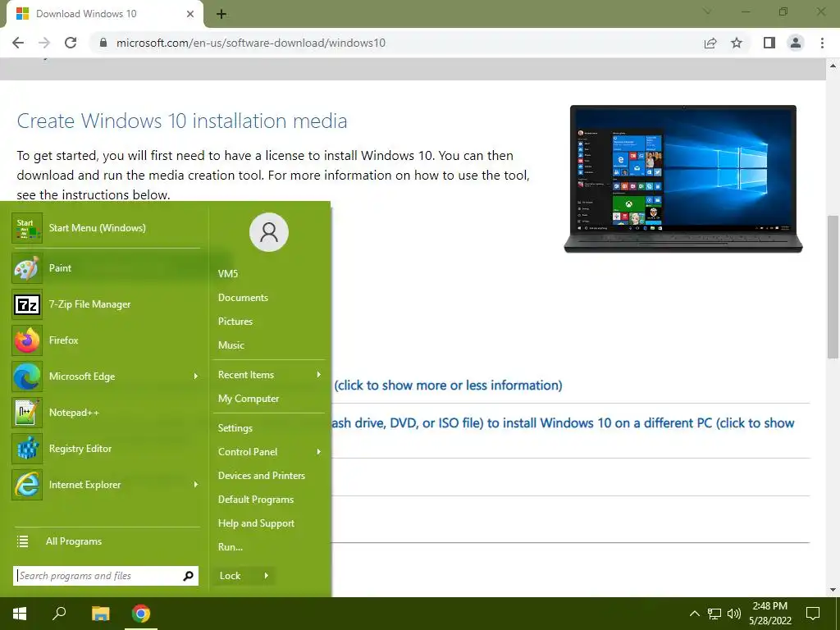Open Settings from start menu
840x630 pixels.
tap(235, 428)
